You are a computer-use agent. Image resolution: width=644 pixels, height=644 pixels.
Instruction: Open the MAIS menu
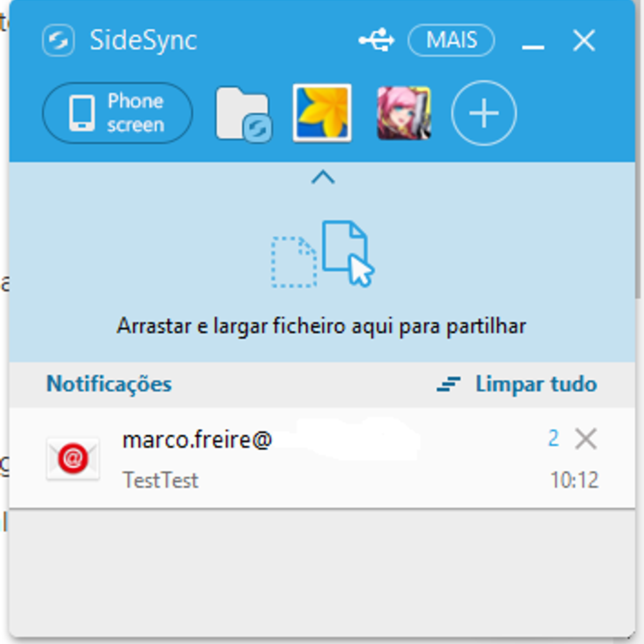[x=451, y=40]
